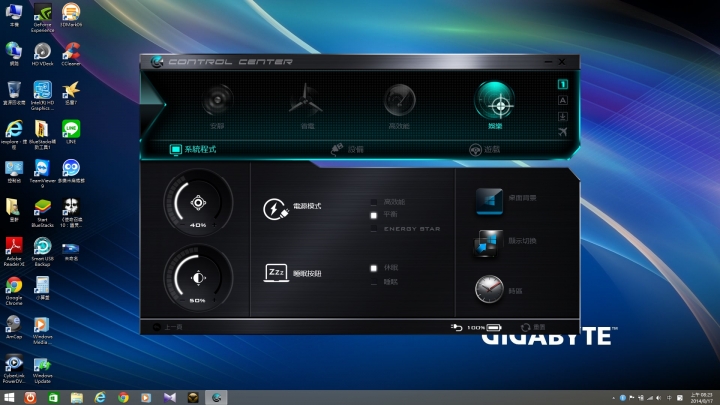Click the 40% dial

pos(198,202)
